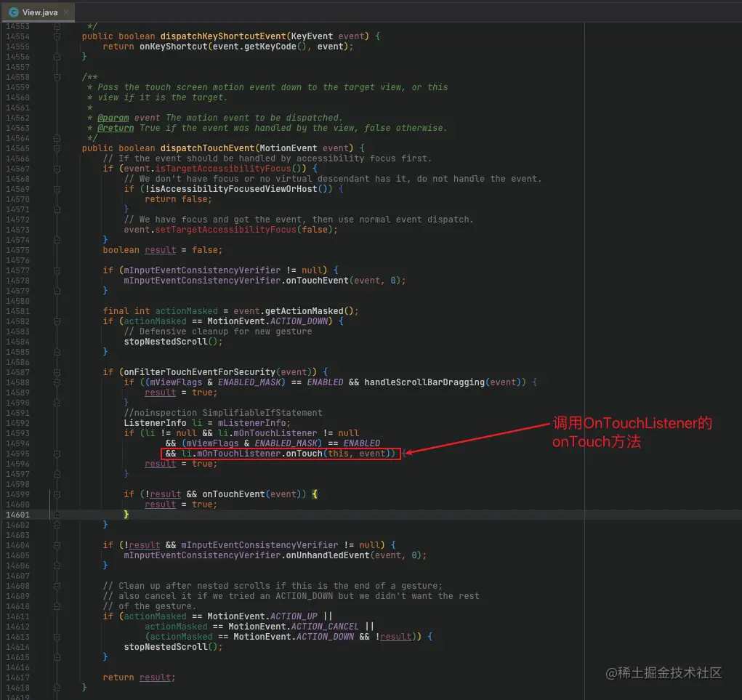Click the onTouch(this, event) call

coord(337,454)
